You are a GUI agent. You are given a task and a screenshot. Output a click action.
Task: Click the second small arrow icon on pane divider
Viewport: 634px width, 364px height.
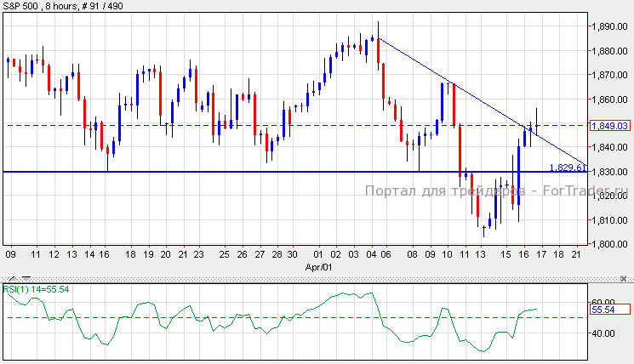[x=26, y=279]
